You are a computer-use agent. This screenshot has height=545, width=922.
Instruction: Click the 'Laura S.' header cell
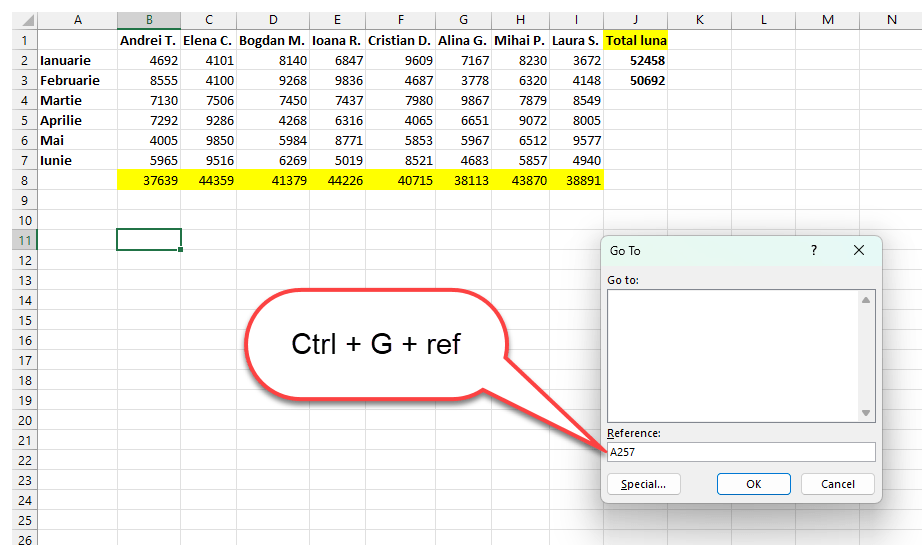576,41
